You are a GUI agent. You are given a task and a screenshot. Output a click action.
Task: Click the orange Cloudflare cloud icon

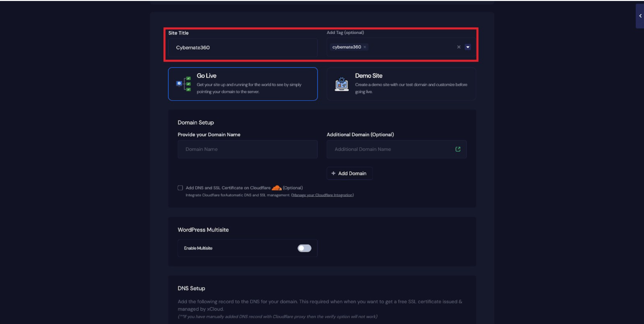[277, 188]
